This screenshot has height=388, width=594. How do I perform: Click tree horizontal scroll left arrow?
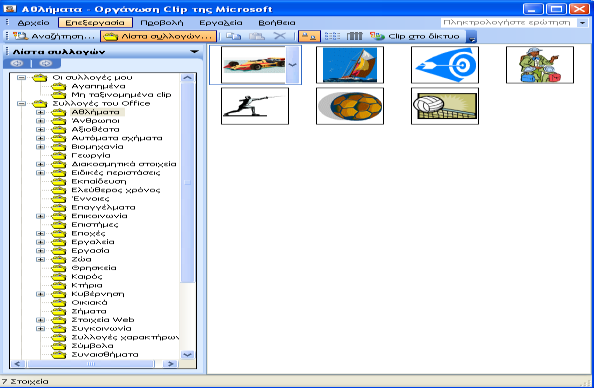coord(17,364)
